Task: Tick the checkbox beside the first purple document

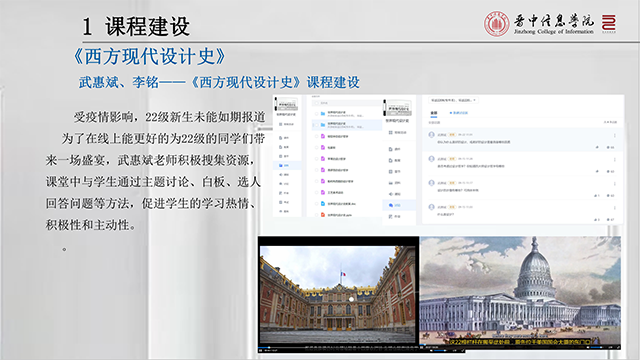Action: click(x=316, y=136)
